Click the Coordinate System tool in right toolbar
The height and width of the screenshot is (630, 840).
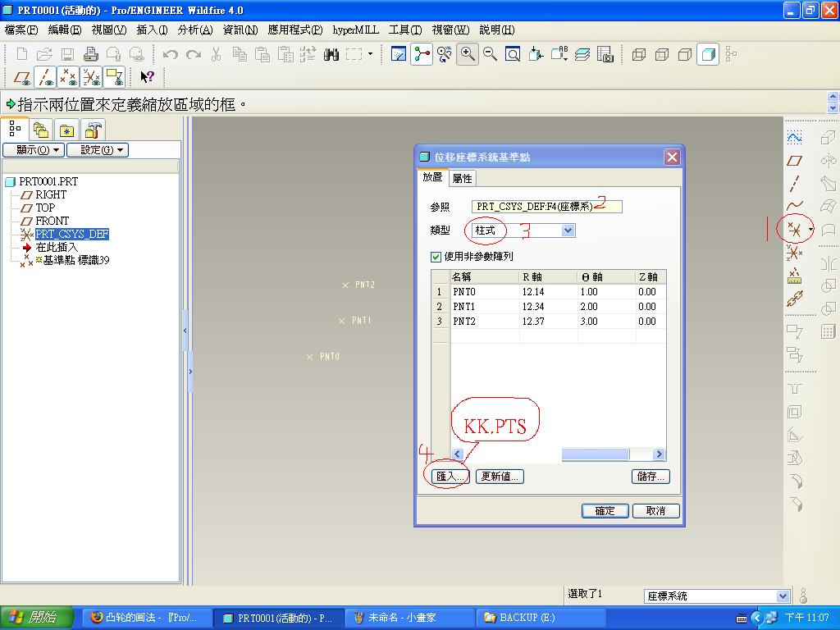click(x=794, y=253)
